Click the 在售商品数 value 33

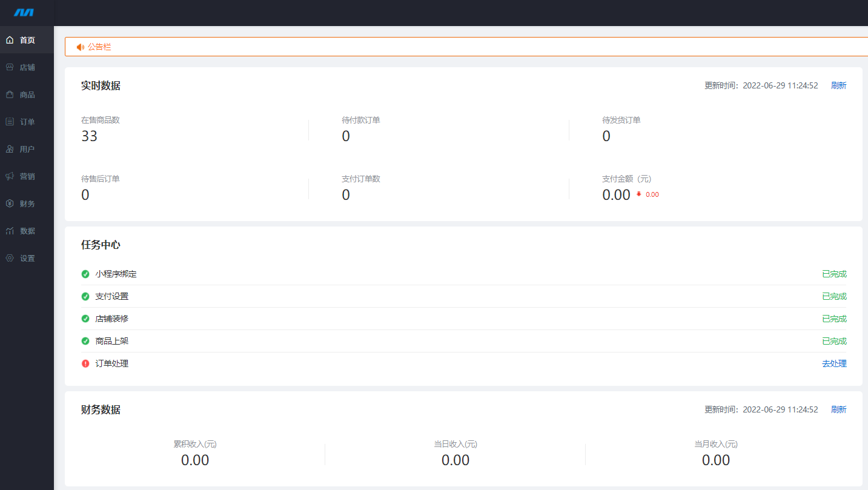[x=89, y=136]
